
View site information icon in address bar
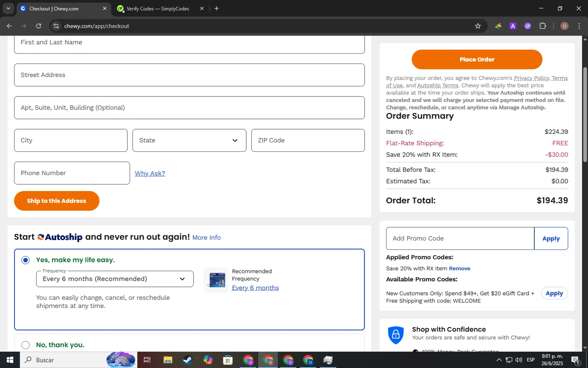pos(56,26)
